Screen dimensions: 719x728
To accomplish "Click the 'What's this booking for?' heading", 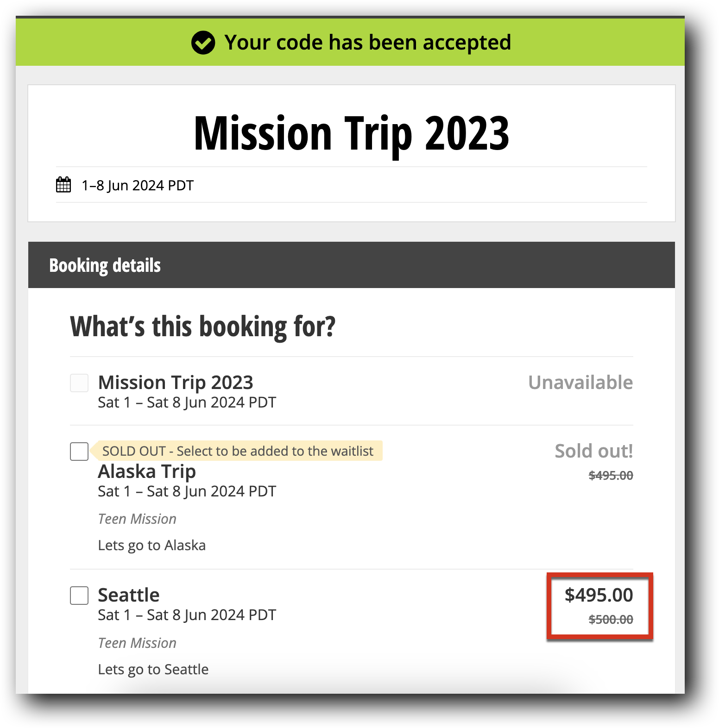I will coord(202,326).
